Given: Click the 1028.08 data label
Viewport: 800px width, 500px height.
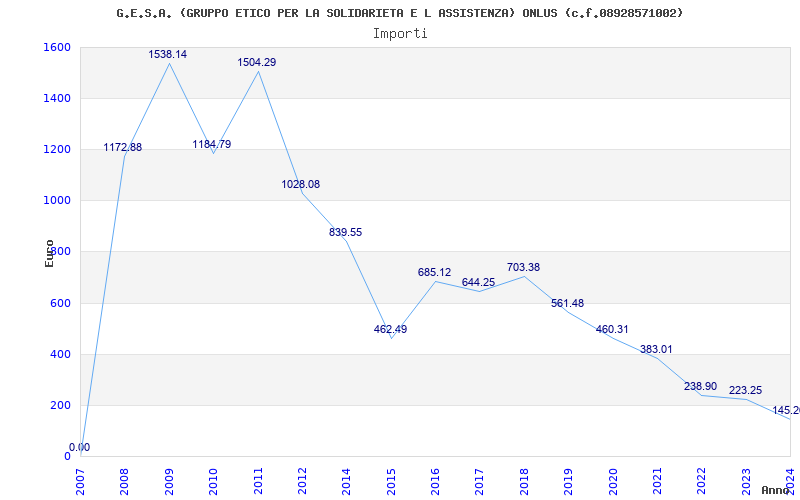Looking at the screenshot, I should tap(301, 184).
